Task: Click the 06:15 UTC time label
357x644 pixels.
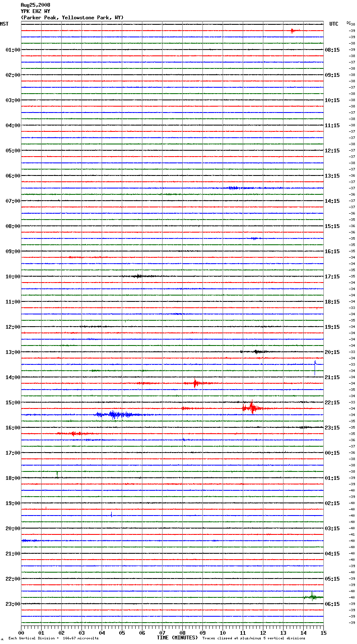Action: [x=332, y=604]
